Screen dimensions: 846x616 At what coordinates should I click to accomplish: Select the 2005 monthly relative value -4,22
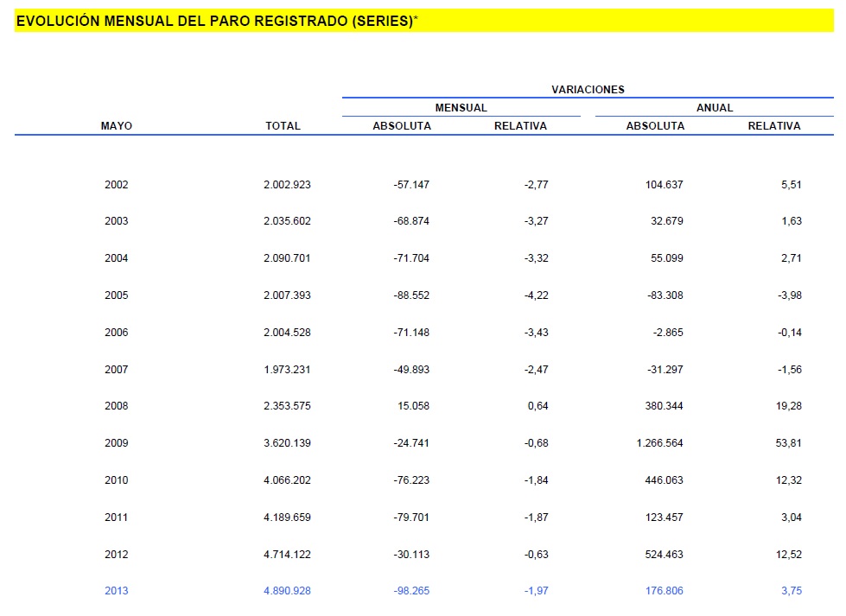pos(533,295)
